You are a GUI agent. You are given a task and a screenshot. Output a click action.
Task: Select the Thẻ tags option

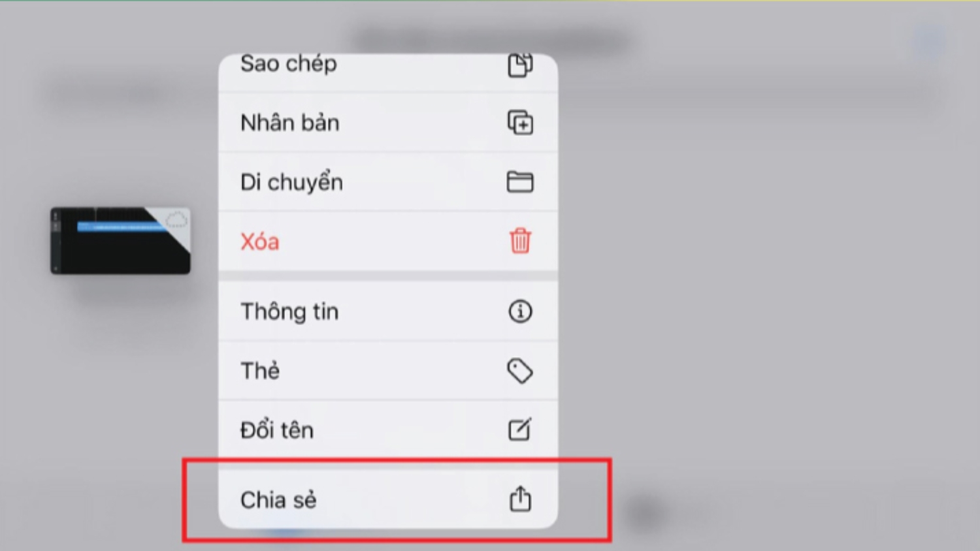coord(388,371)
